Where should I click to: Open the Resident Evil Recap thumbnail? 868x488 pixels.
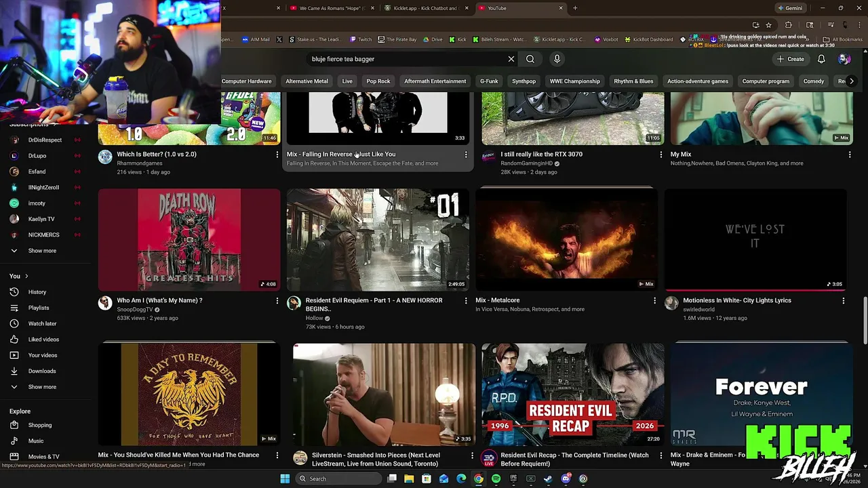click(x=573, y=394)
